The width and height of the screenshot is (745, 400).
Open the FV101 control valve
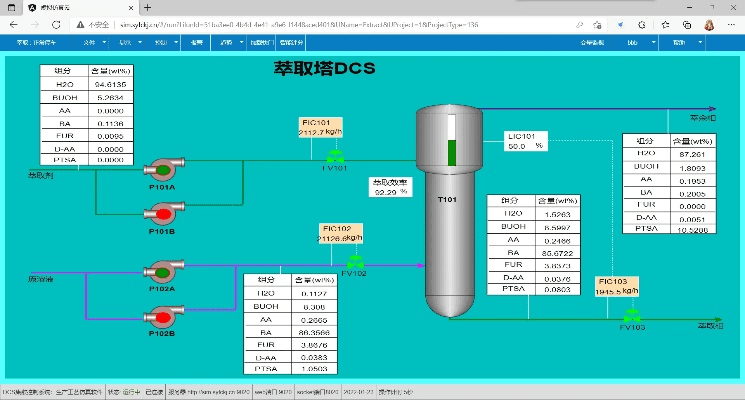point(334,156)
